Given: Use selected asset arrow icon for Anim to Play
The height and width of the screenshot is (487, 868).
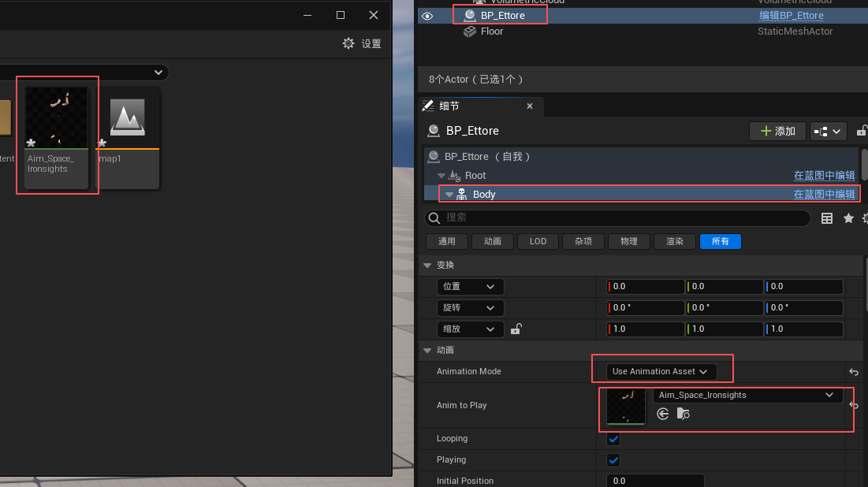Looking at the screenshot, I should coord(662,414).
